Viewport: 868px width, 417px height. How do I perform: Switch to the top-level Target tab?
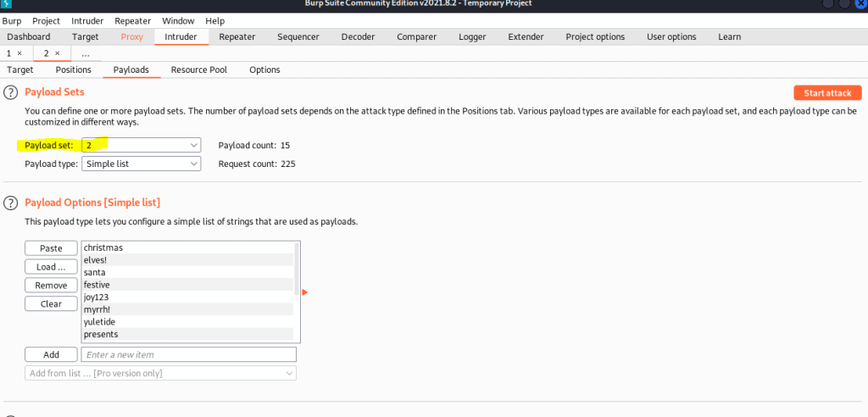(x=86, y=37)
